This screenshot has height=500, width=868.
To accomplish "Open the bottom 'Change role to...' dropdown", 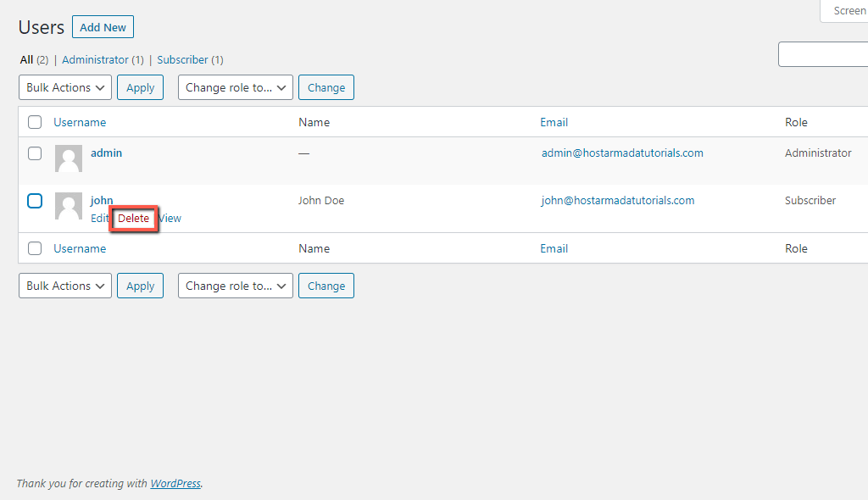I will [236, 286].
